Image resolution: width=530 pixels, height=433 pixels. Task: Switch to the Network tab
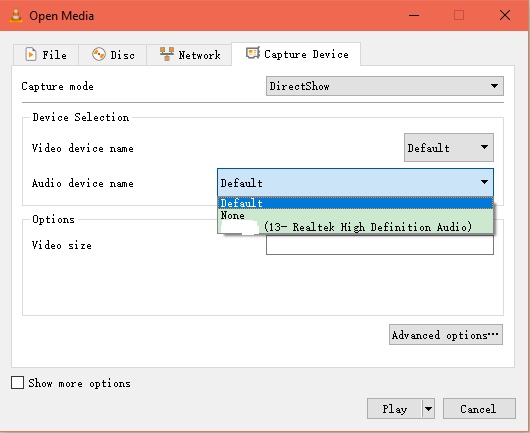coord(189,55)
